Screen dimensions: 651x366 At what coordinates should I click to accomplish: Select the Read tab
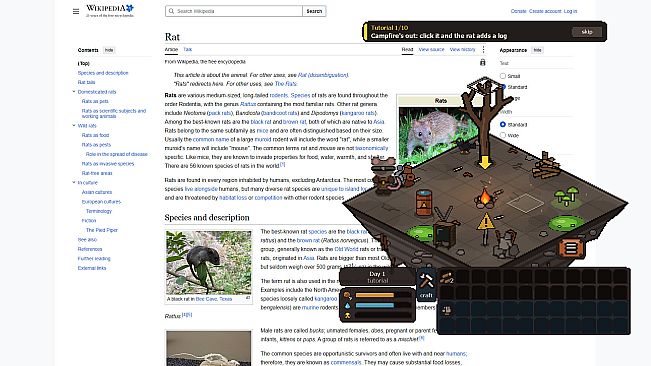point(407,49)
